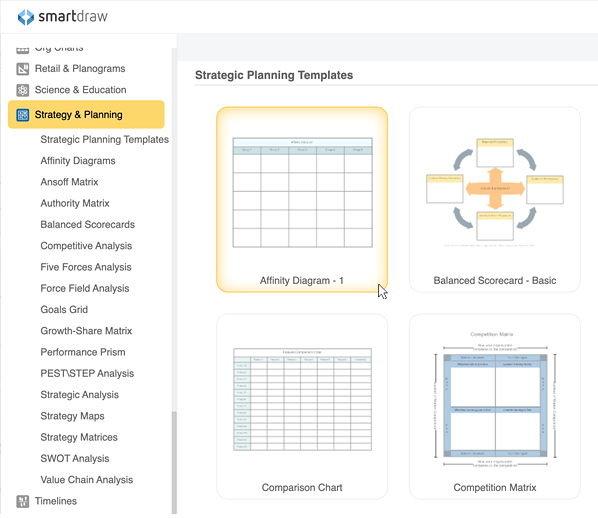Select Growth-Share Matrix subcategory
This screenshot has height=518, width=598.
(86, 331)
